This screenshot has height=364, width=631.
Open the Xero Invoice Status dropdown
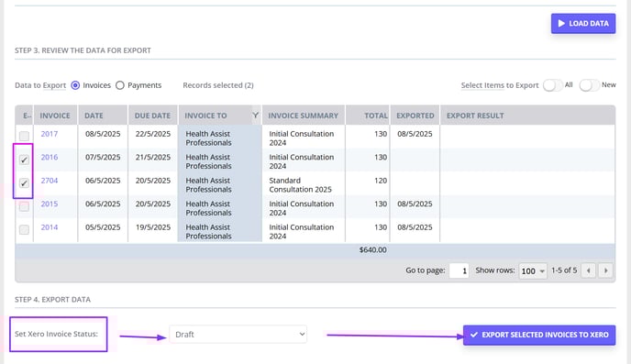click(238, 335)
